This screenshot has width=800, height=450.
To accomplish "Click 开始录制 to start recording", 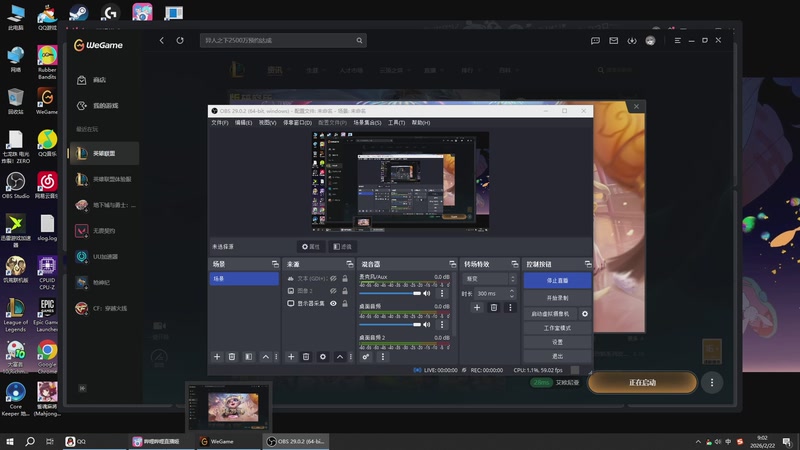I will click(x=557, y=298).
